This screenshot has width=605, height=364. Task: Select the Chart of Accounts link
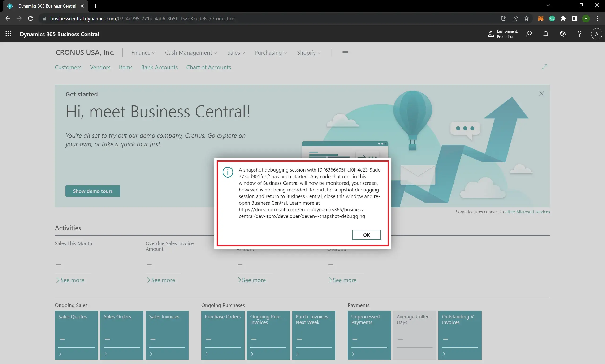pos(209,67)
